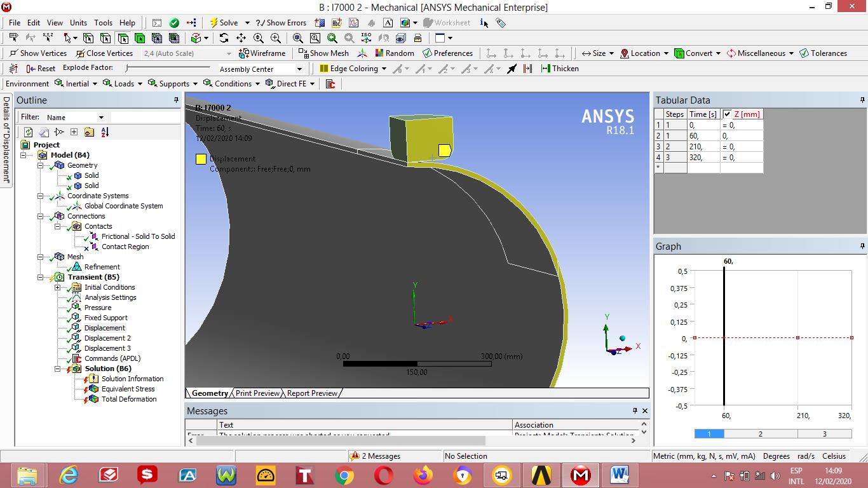Image resolution: width=868 pixels, height=488 pixels.
Task: Activate the Pan tool
Action: [240, 38]
